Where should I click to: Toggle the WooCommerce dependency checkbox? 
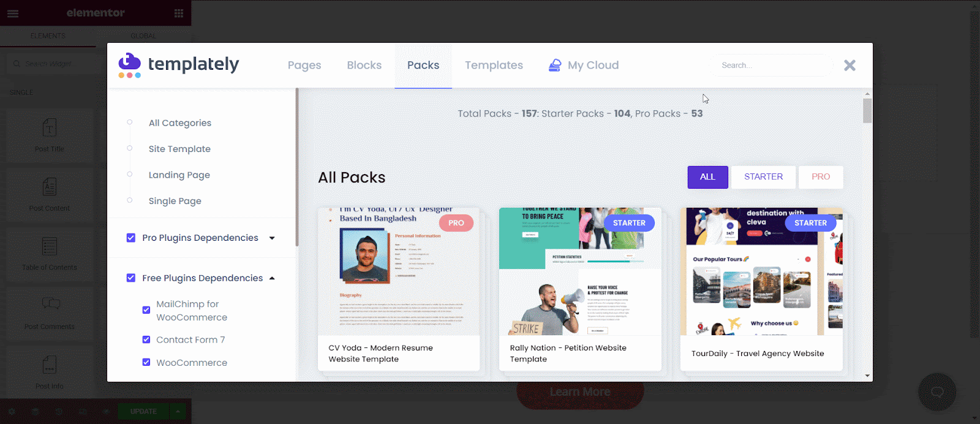tap(146, 362)
